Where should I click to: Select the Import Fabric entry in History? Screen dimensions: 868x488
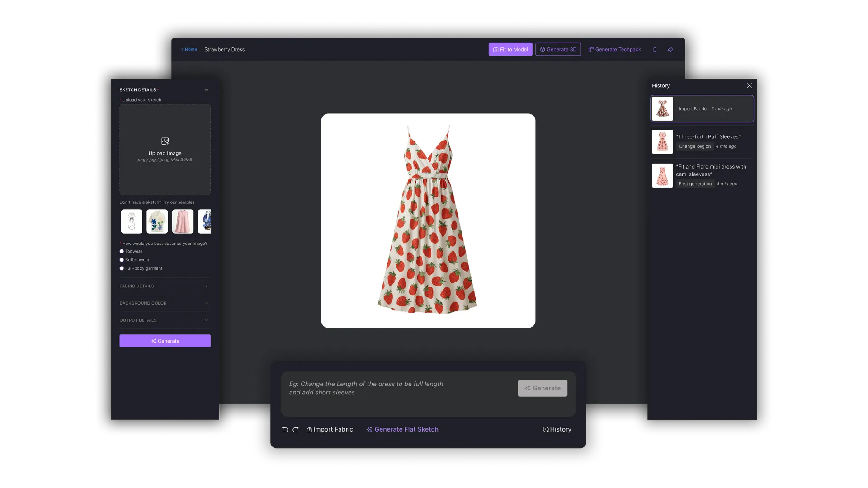click(x=702, y=108)
